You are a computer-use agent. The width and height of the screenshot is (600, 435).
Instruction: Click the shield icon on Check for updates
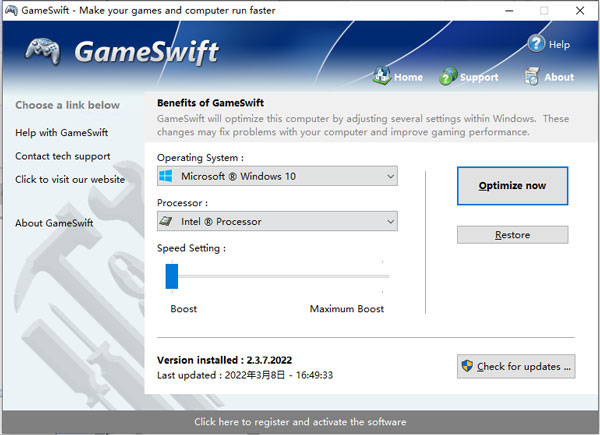(x=467, y=366)
